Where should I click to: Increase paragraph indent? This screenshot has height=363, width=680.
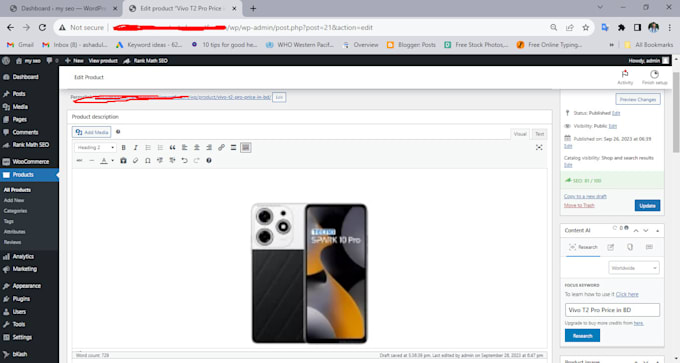pos(172,160)
